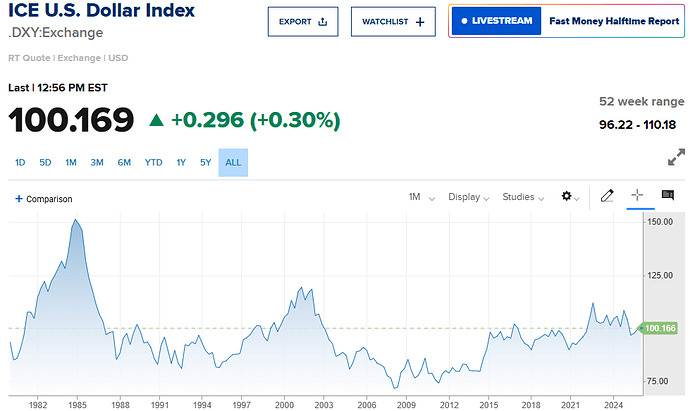This screenshot has height=411, width=690.
Task: Select the YTD range
Action: tap(153, 163)
